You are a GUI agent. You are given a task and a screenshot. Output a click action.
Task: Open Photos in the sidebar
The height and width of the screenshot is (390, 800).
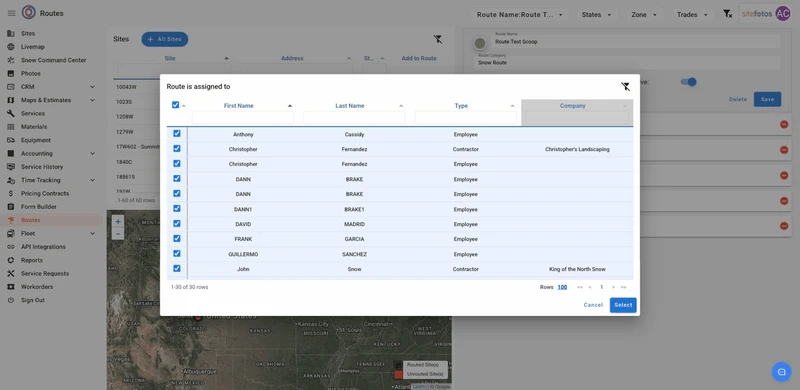click(x=31, y=74)
